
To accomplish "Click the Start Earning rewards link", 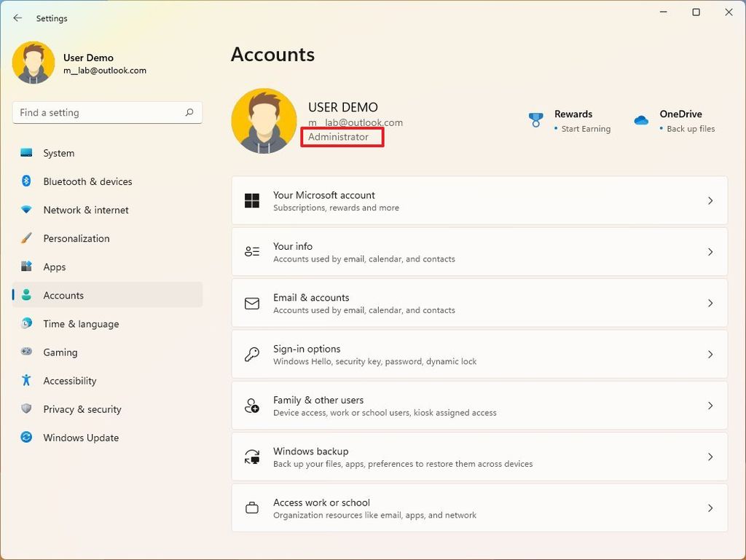I will point(586,129).
